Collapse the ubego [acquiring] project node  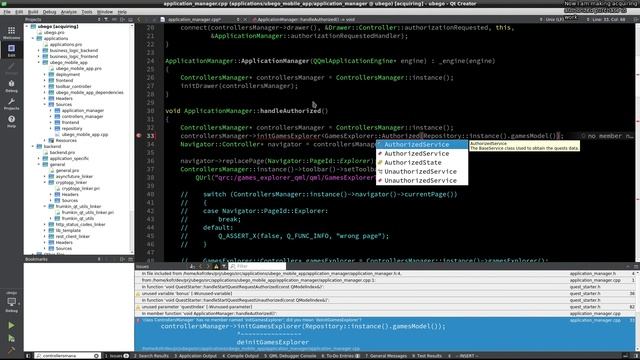pos(27,27)
